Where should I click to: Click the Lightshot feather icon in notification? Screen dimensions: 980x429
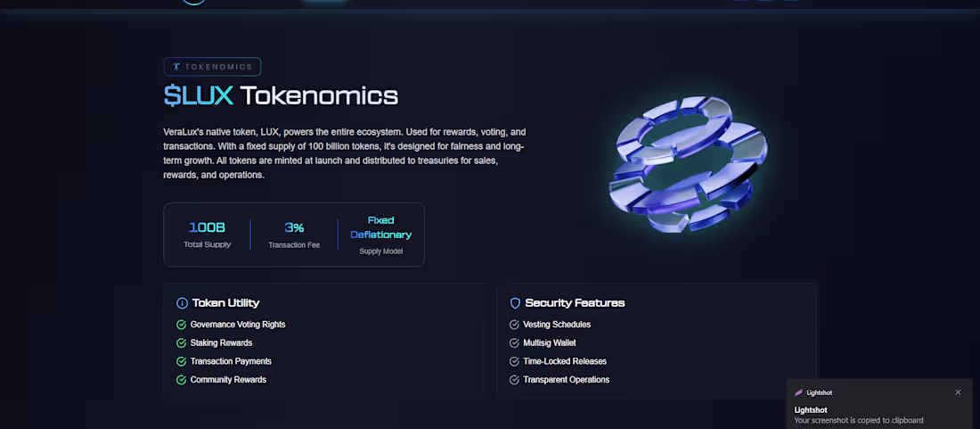click(x=799, y=392)
